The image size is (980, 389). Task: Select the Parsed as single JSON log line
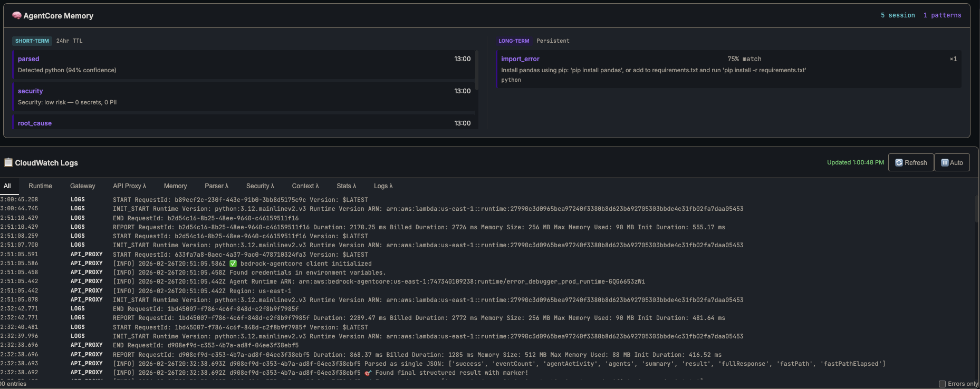[x=488, y=364]
